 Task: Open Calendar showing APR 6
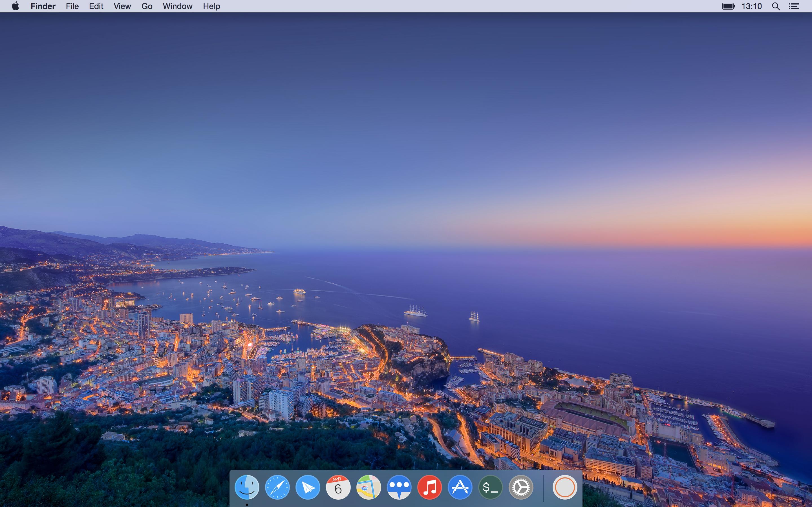tap(338, 487)
